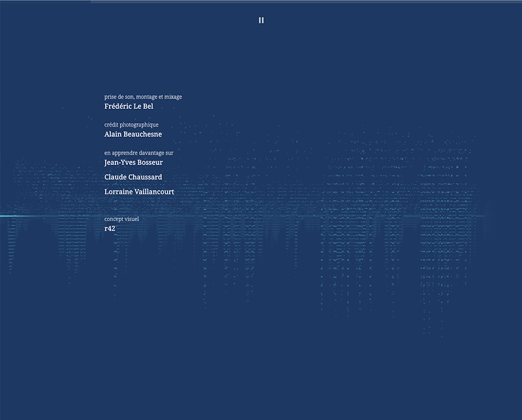Click the 'crédit photographique' caption
Image resolution: width=522 pixels, height=420 pixels.
(131, 124)
